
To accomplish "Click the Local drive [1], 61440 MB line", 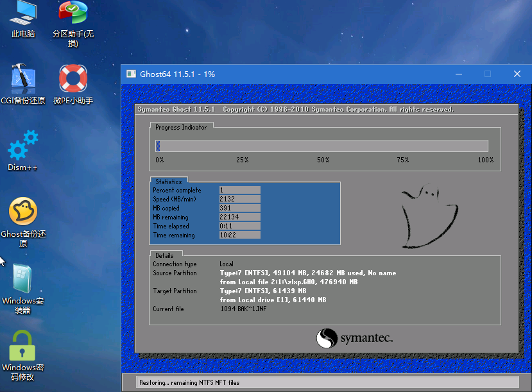I will click(x=273, y=300).
